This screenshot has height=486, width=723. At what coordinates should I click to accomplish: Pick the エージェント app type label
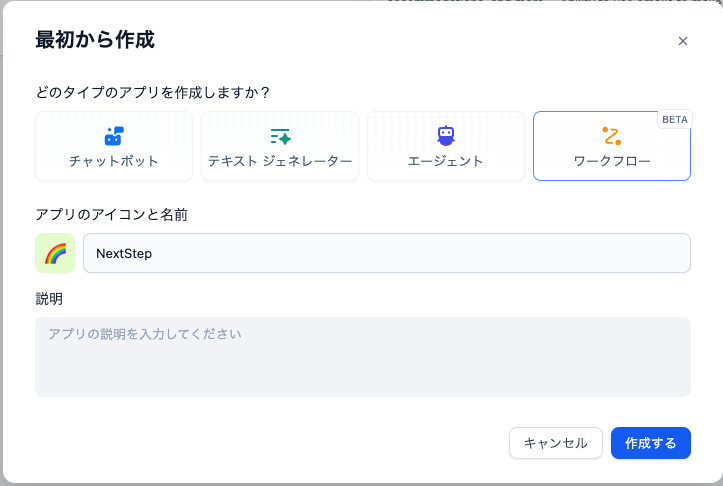446,161
